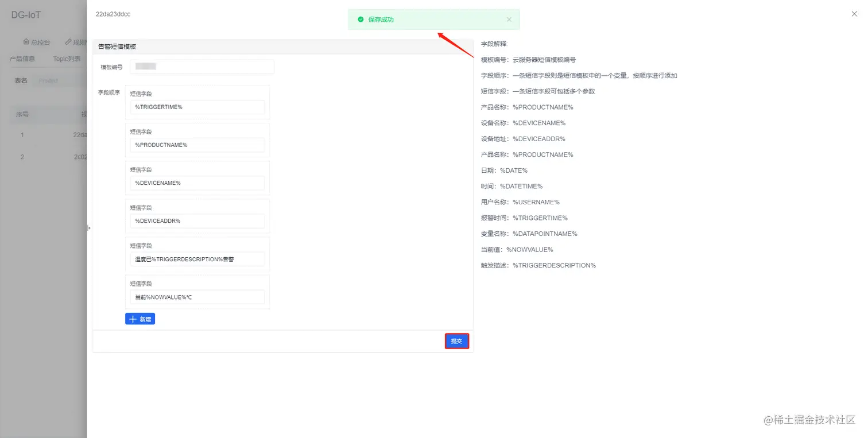Click the 设备地址：%DEVICEADDR% explanation line
The width and height of the screenshot is (868, 438).
tap(524, 139)
